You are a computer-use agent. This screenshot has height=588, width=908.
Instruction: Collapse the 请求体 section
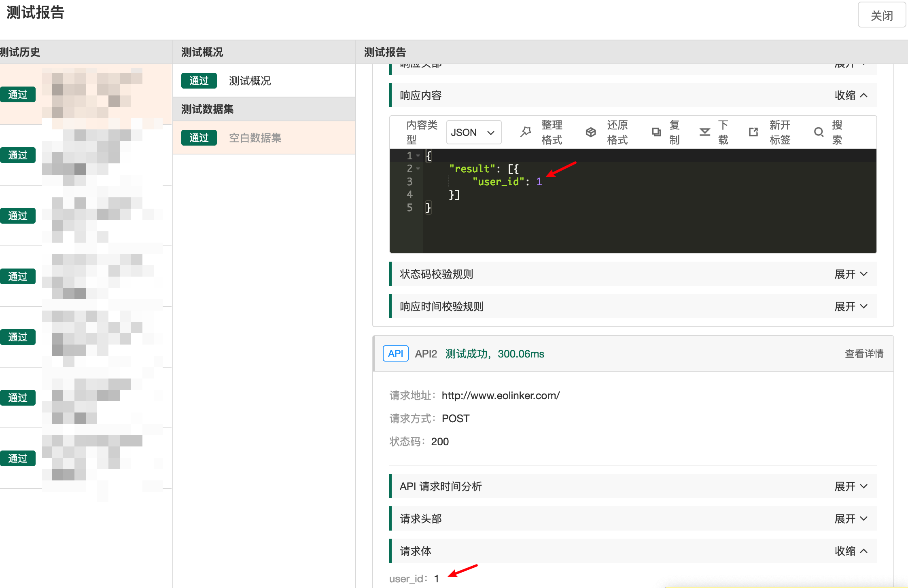(851, 551)
